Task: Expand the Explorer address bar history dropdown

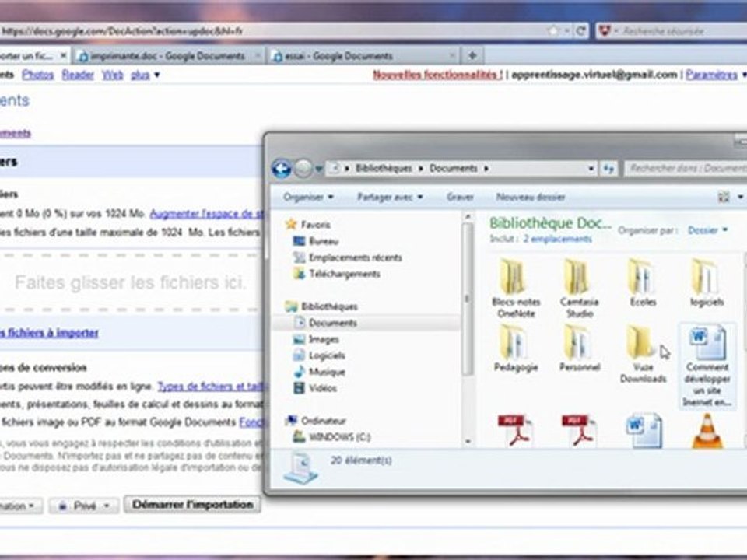Action: click(591, 169)
